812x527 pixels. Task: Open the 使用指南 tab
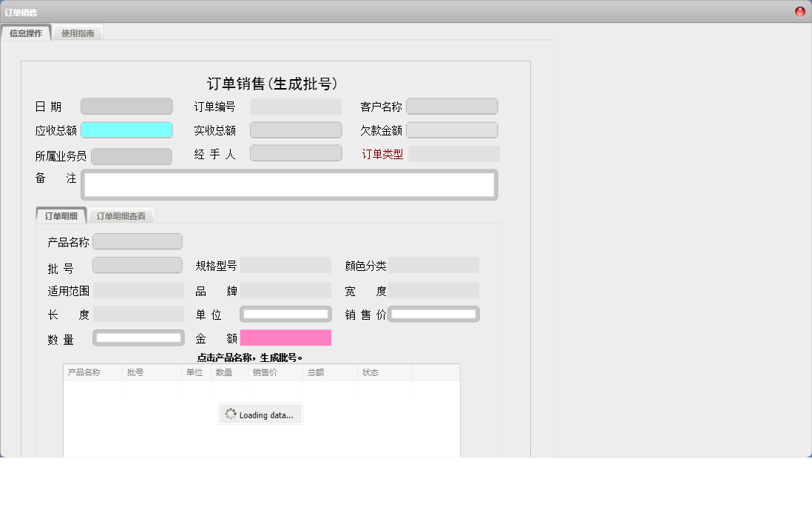coord(78,33)
